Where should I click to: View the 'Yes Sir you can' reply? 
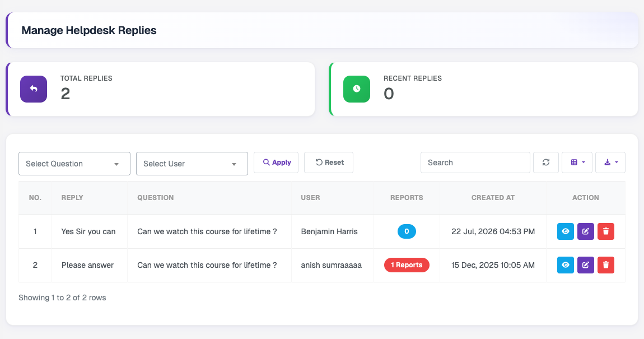click(565, 231)
